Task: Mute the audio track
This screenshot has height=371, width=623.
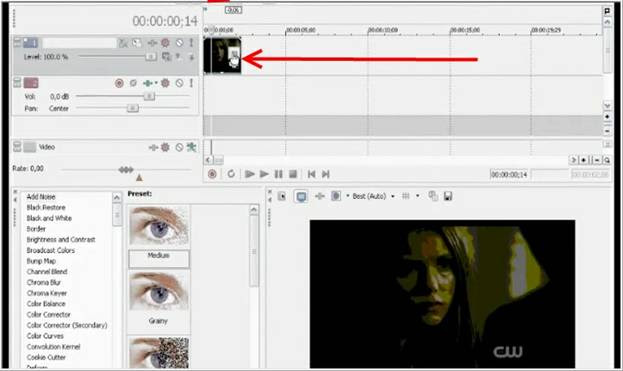Action: coord(180,83)
